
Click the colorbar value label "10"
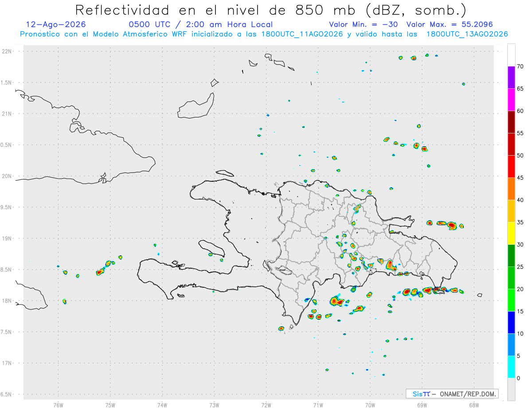[520, 333]
